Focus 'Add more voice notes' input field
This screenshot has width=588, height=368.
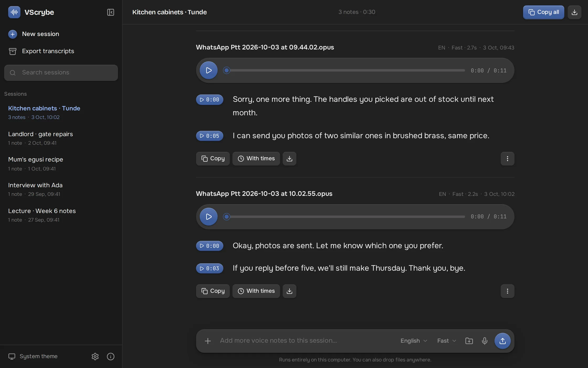pos(306,341)
